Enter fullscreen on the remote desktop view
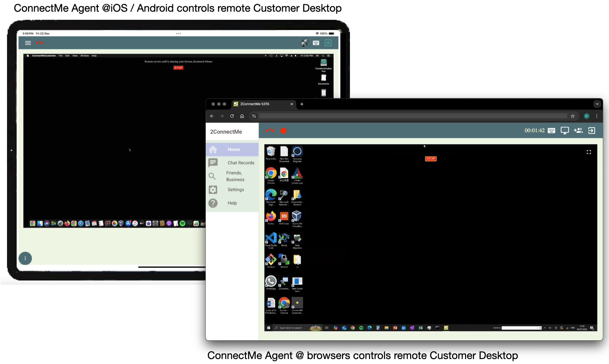The image size is (609, 364). click(x=589, y=152)
